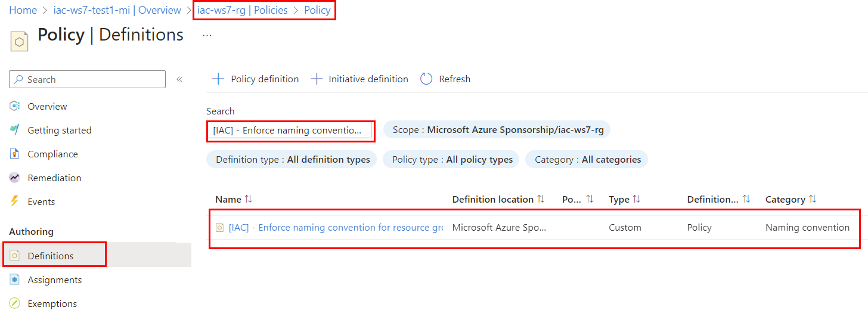This screenshot has height=329, width=868.
Task: Click the Compliance icon in sidebar
Action: click(x=15, y=154)
